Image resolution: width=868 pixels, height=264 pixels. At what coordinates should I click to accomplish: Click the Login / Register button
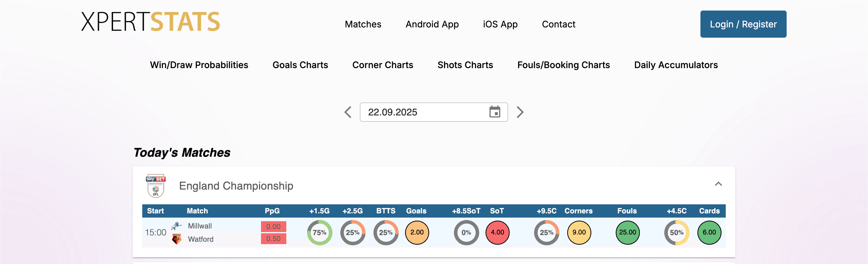pos(743,24)
